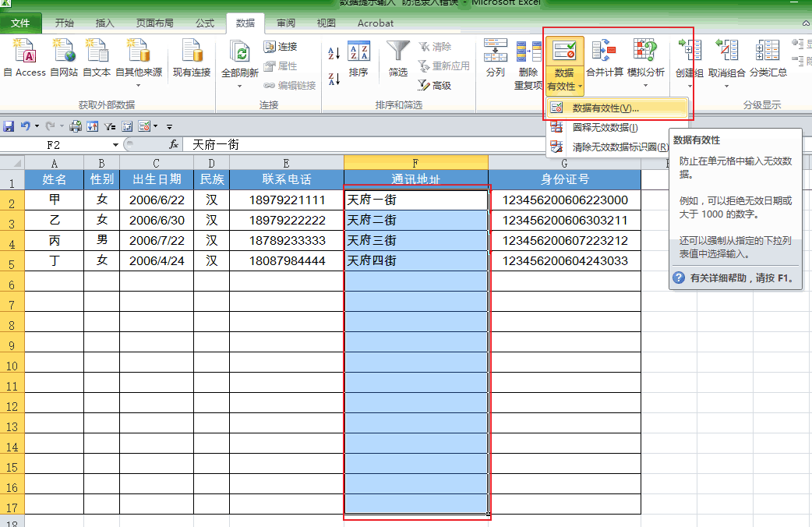Select cell containing 天府三街
Viewport: 812px width, 527px height.
(x=415, y=240)
